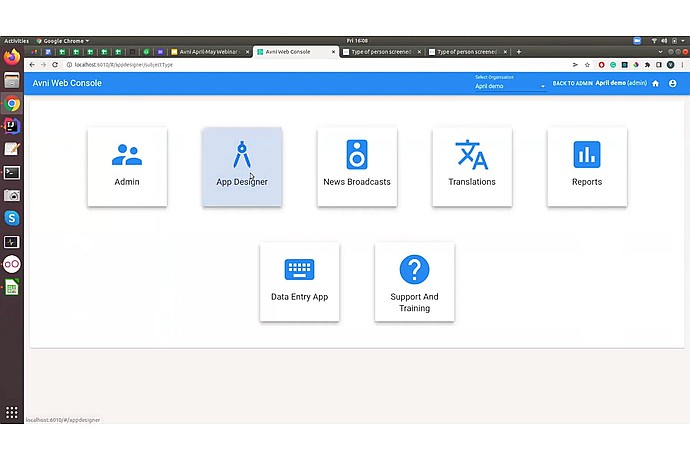
Task: Open the Support And Training card
Action: 415,282
